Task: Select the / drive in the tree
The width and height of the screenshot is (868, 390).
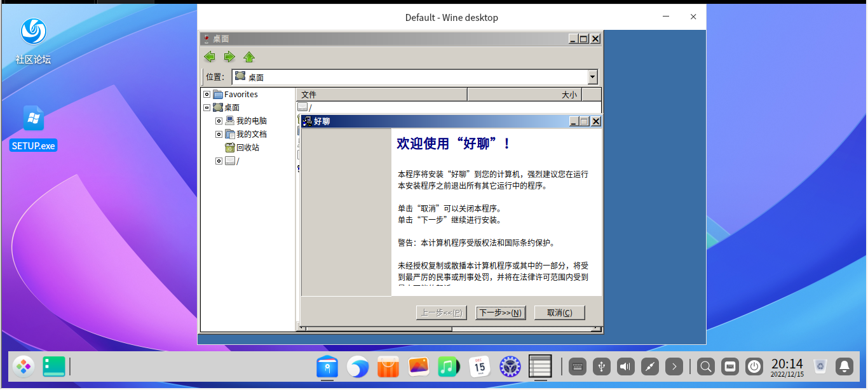Action: (232, 161)
